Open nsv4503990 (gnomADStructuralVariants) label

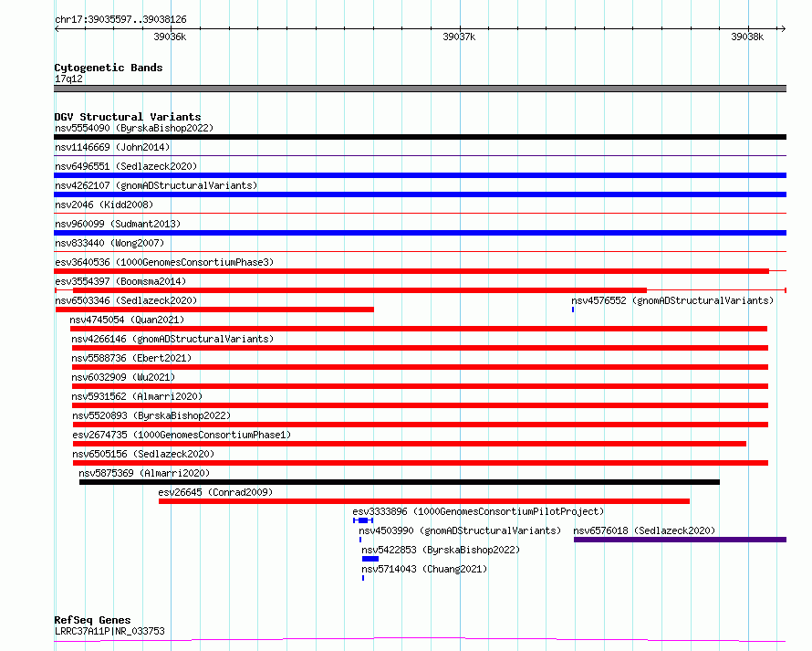(460, 530)
